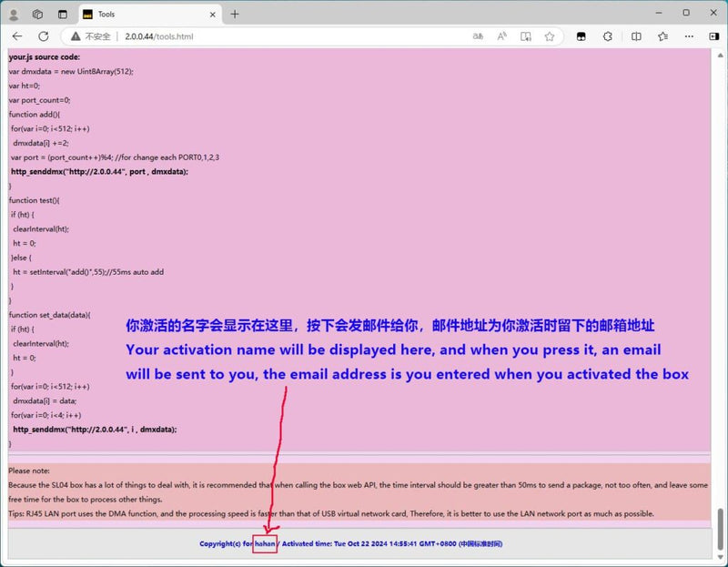Activate the read aloud icon
The height and width of the screenshot is (567, 728).
click(x=502, y=36)
